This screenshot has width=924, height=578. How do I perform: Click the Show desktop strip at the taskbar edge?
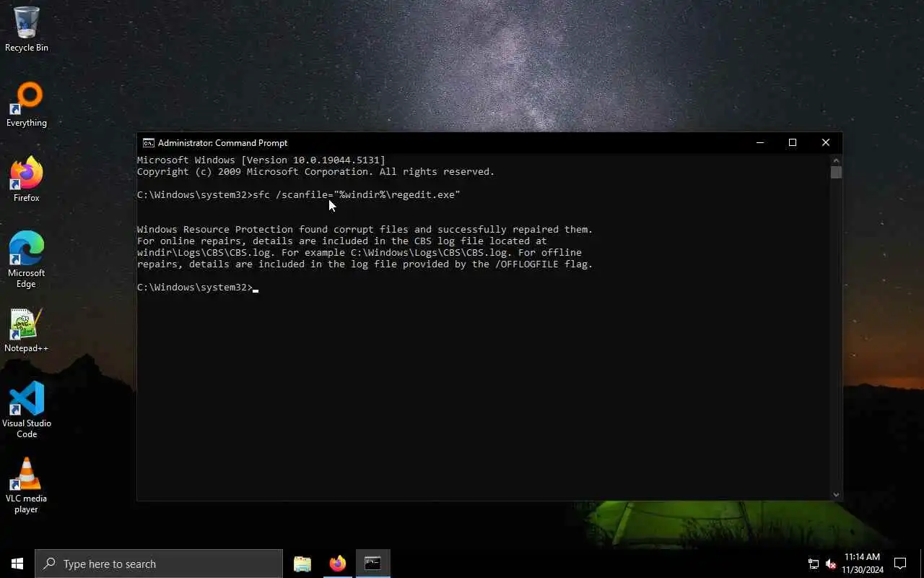[x=922, y=564]
